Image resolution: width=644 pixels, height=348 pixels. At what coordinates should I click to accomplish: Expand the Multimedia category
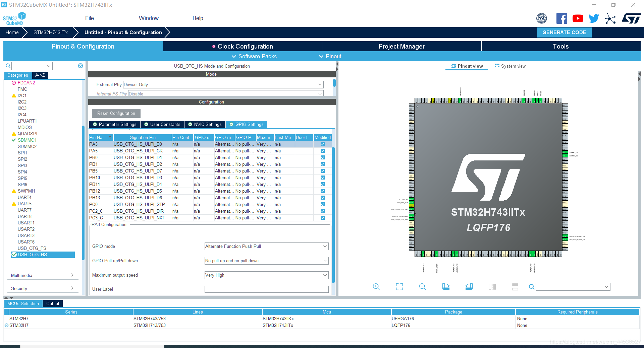point(42,275)
